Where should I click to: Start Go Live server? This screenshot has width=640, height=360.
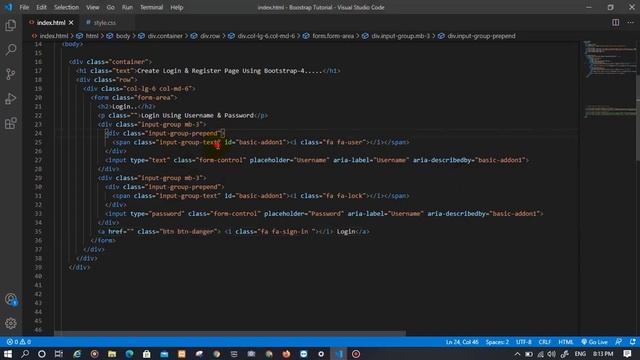pyautogui.click(x=595, y=342)
